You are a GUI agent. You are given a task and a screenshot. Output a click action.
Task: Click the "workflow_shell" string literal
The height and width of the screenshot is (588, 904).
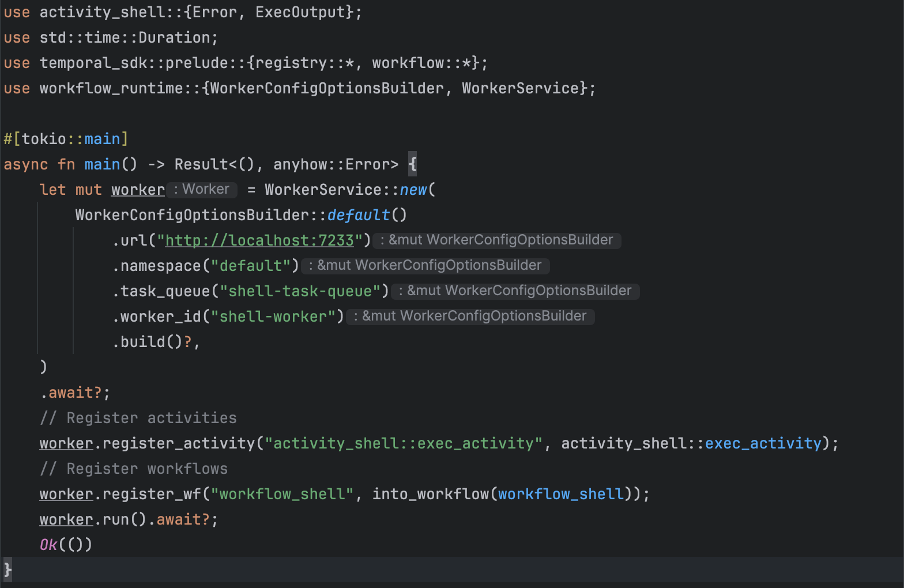tap(282, 494)
